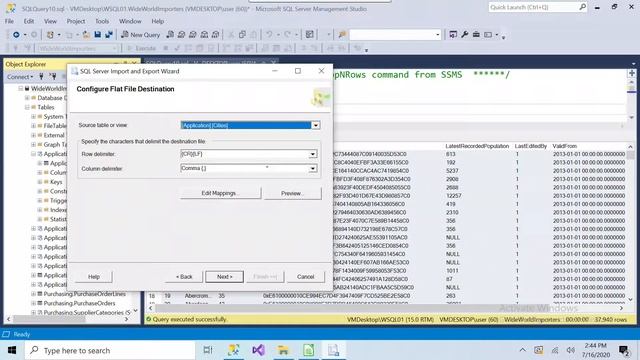
Task: Click the notifications icon in system tray
Action: (623, 350)
